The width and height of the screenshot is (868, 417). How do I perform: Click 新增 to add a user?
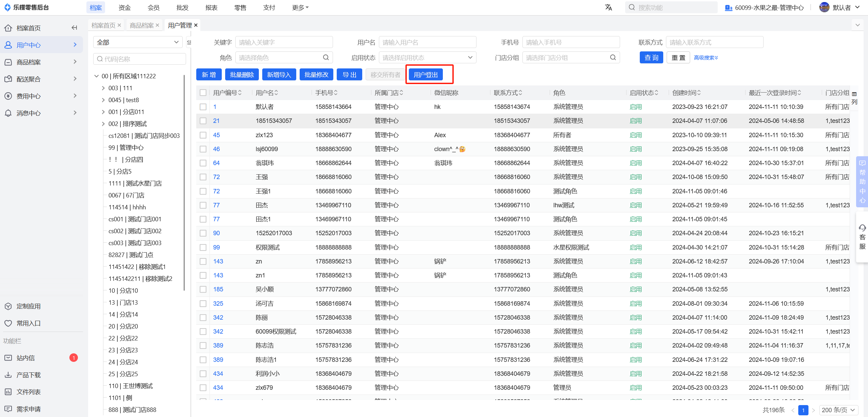point(209,75)
